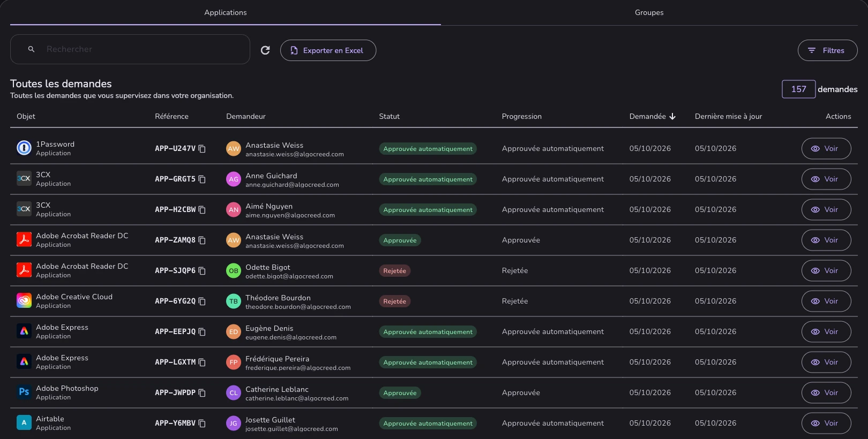The height and width of the screenshot is (439, 868).
Task: Click the AW avatar in row APP-U247V
Action: (x=234, y=149)
